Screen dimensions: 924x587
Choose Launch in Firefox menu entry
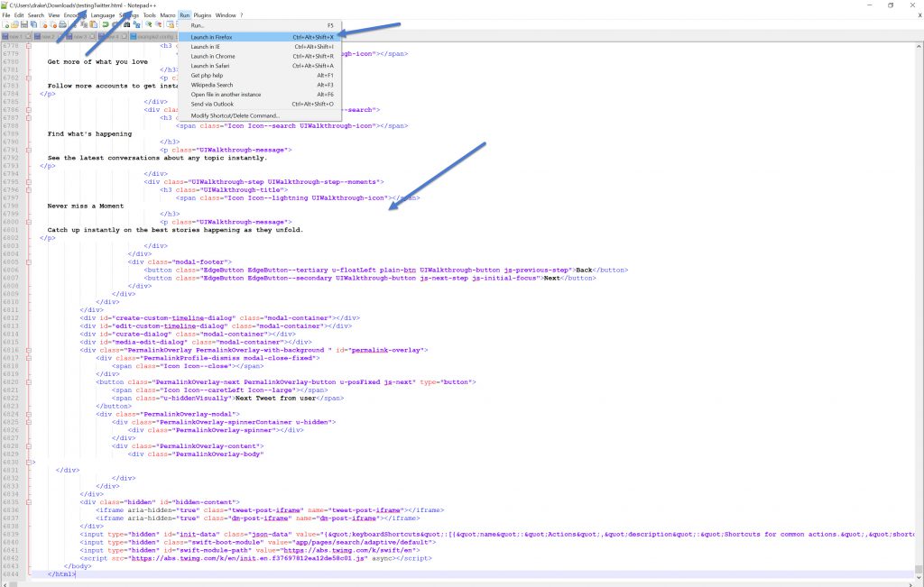point(211,37)
